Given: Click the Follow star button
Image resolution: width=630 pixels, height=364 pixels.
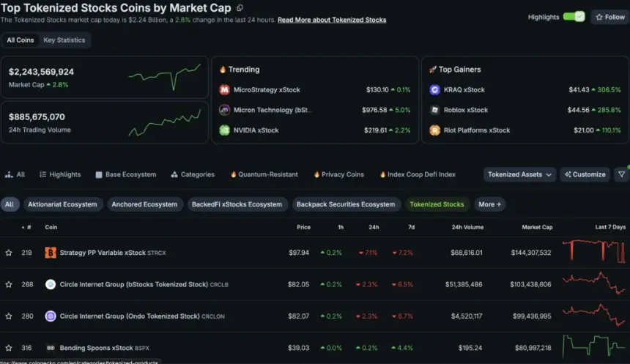Looking at the screenshot, I should click(610, 17).
